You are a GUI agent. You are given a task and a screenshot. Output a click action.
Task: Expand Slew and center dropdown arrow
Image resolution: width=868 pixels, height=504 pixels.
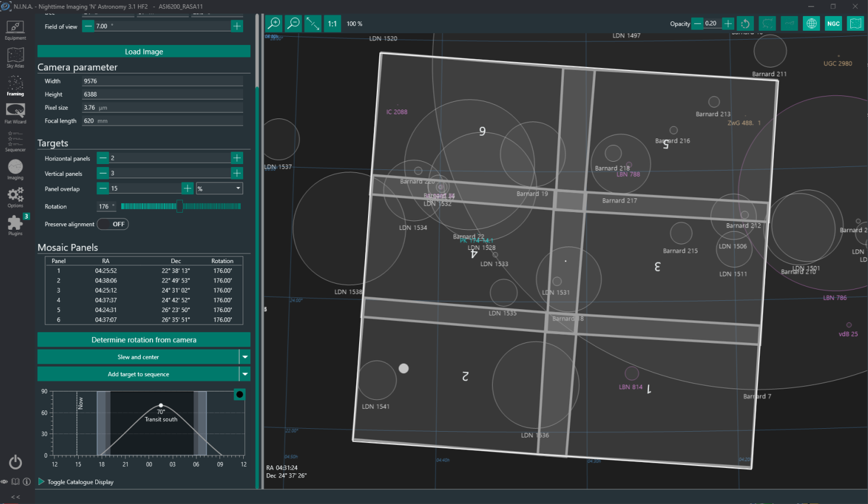[245, 357]
